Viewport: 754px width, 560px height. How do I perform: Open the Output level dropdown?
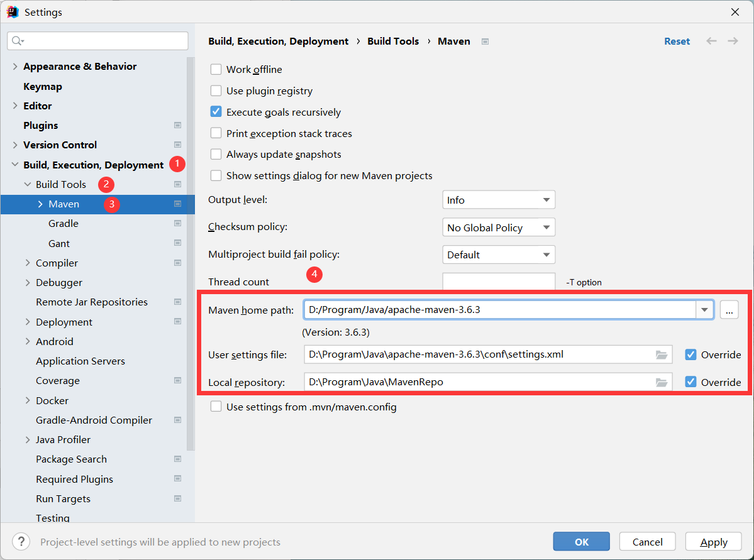pos(499,200)
